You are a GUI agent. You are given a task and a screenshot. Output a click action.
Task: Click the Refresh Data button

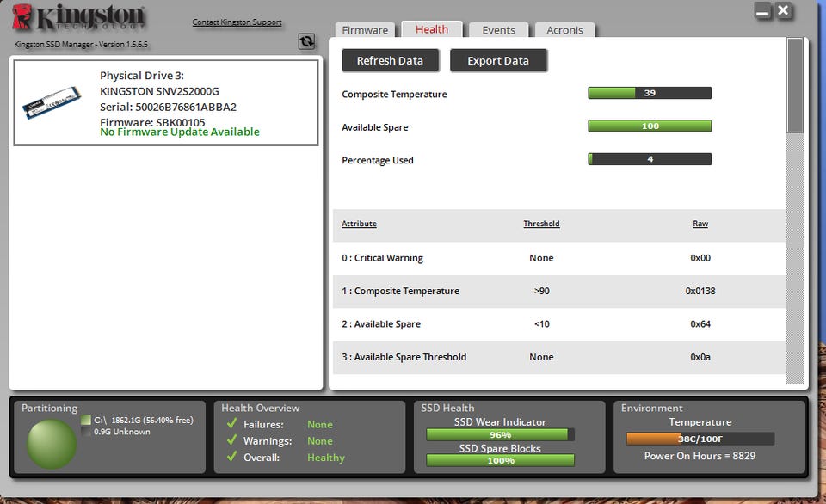[x=390, y=60]
